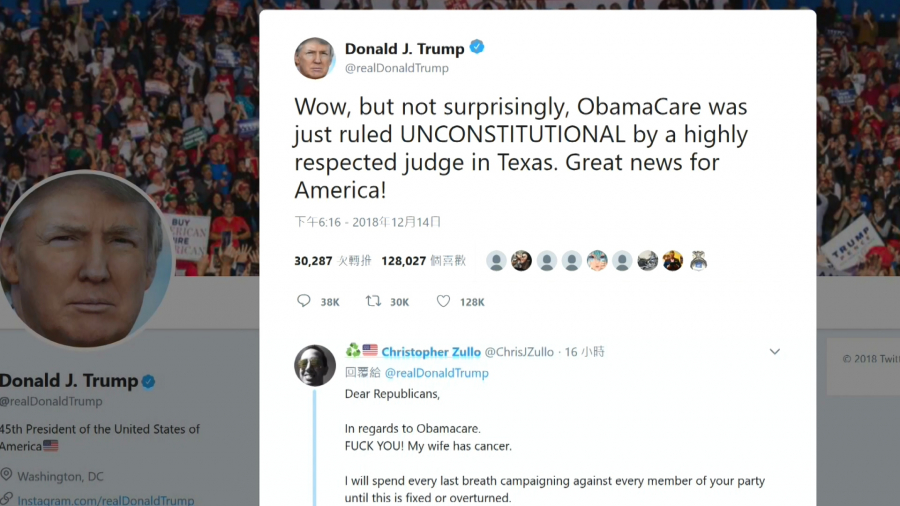The image size is (900, 506).
Task: Click the location pin icon beside Washington, DC
Action: (x=6, y=475)
